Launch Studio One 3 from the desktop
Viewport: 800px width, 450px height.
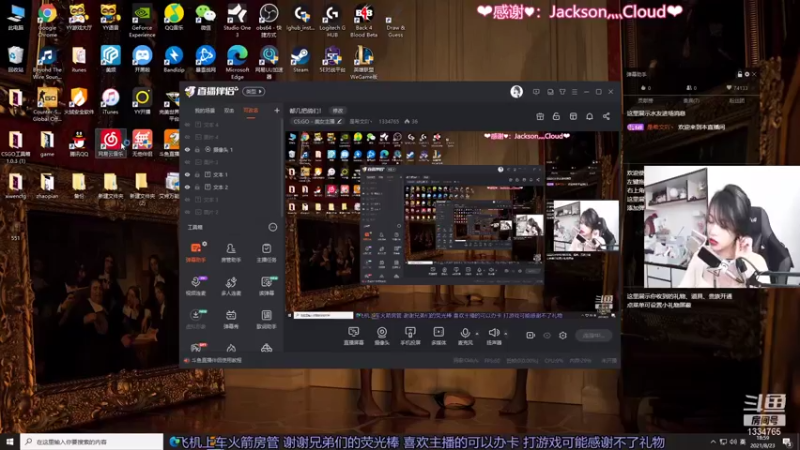237,20
